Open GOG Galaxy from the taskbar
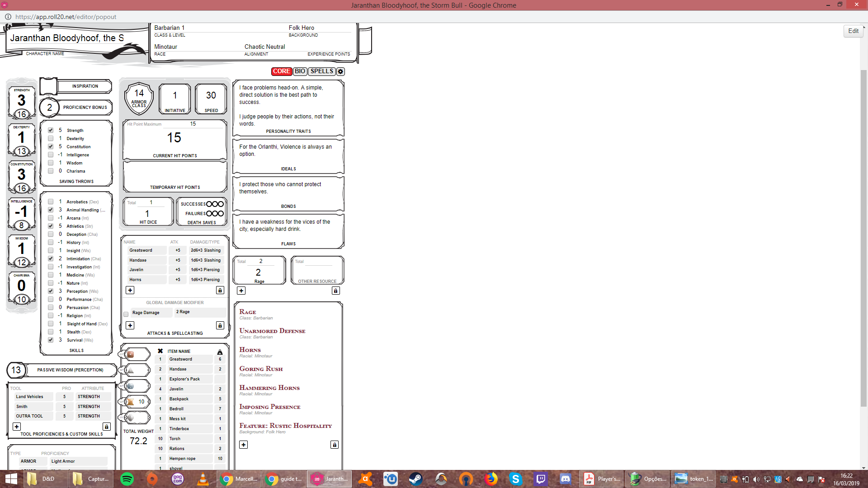This screenshot has width=868, height=488. (178, 479)
